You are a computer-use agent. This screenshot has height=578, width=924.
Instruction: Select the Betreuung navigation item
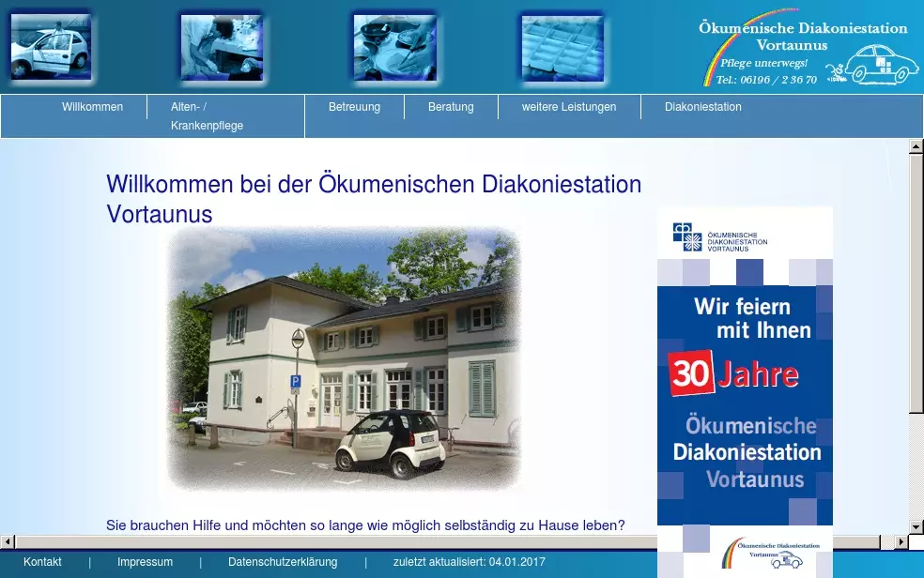354,107
